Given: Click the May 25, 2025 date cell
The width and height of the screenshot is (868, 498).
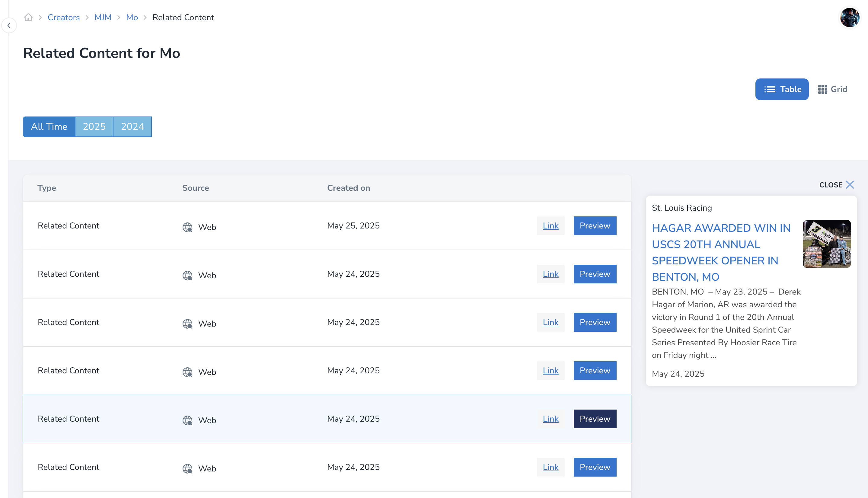Looking at the screenshot, I should point(353,226).
